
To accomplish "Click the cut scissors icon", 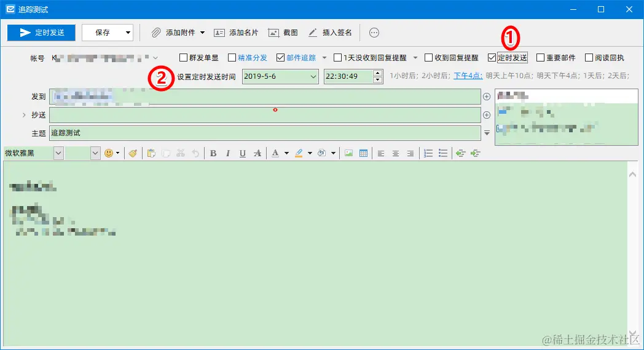I will pos(181,153).
